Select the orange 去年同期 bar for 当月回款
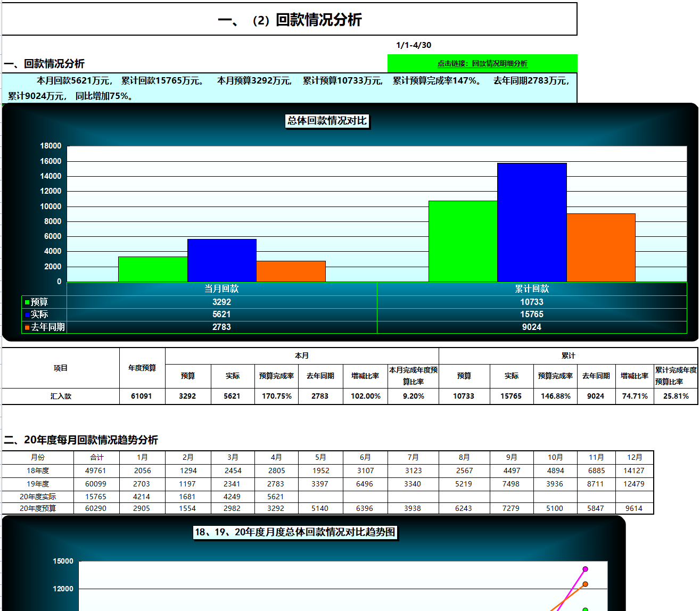The image size is (700, 611). point(291,271)
